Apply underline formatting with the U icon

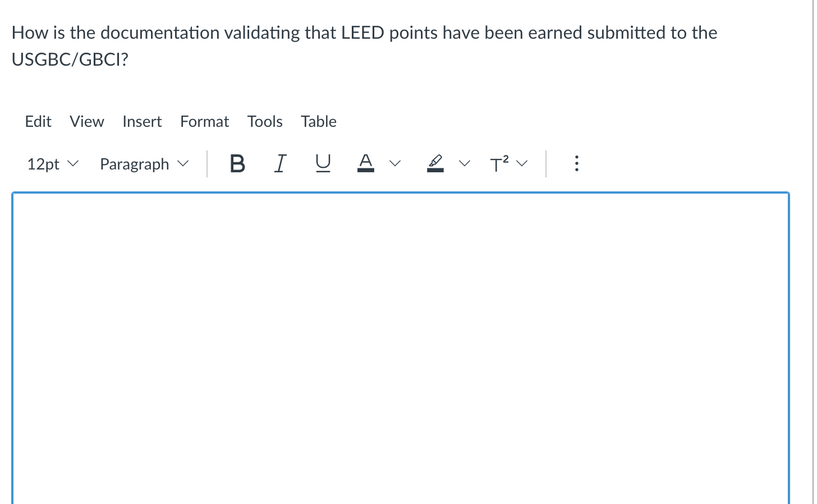tap(323, 163)
